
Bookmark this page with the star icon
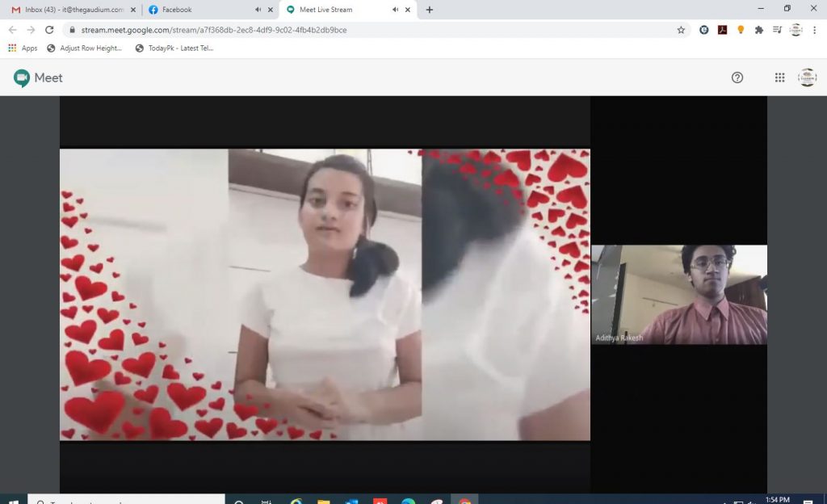coord(681,30)
